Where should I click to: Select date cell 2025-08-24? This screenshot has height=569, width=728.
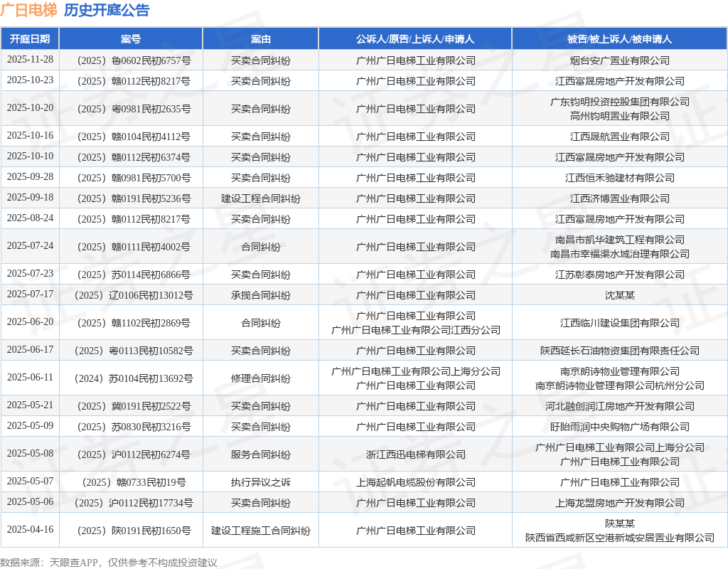[30, 218]
